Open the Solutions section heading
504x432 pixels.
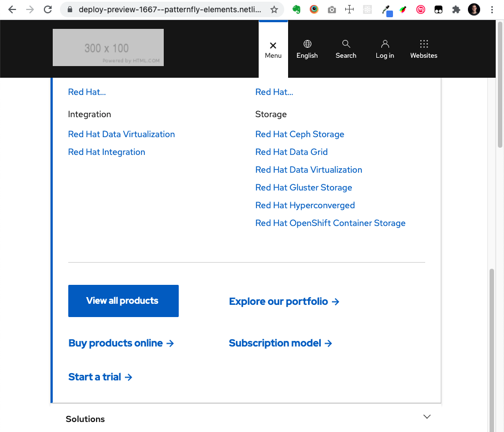tap(85, 419)
